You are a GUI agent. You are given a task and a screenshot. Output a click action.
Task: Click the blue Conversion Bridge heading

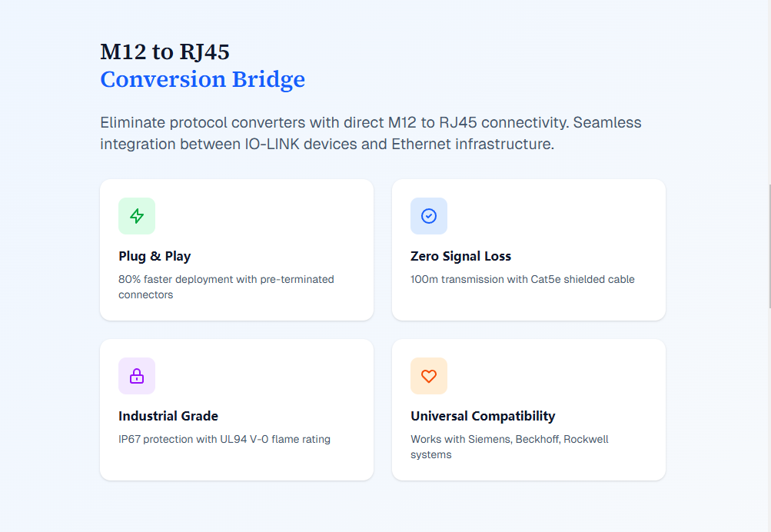(x=202, y=79)
